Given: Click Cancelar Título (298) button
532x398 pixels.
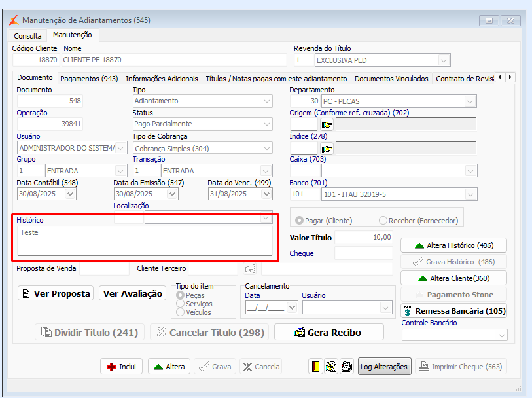Looking at the screenshot, I should point(209,332).
